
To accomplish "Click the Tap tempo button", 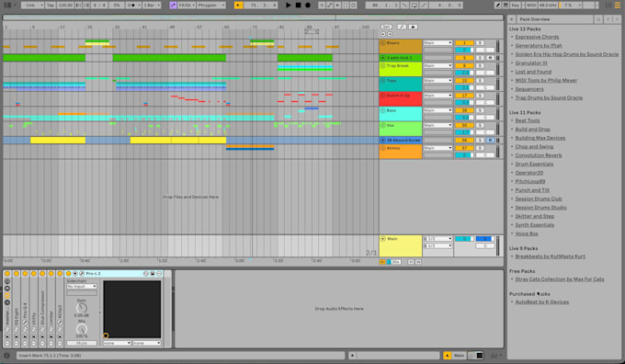I will 51,6.
